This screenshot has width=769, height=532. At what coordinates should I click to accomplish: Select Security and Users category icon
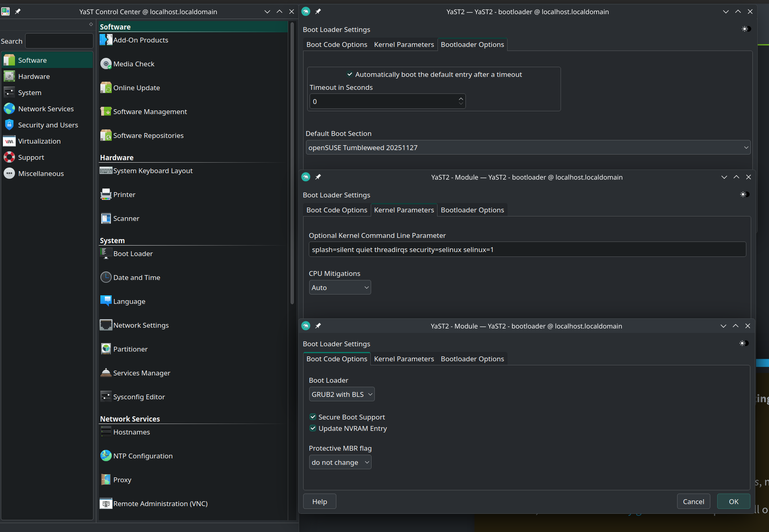[x=9, y=125]
